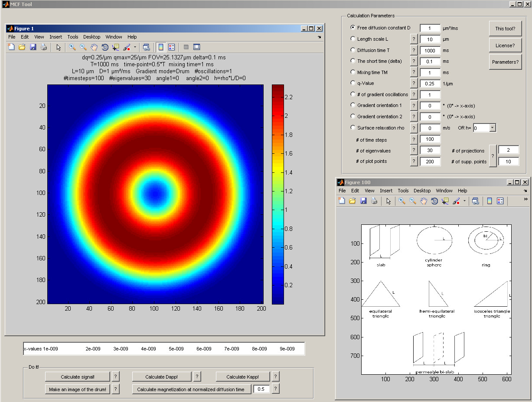The height and width of the screenshot is (402, 532).
Task: Open File menu in Figure 1
Action: click(x=12, y=37)
